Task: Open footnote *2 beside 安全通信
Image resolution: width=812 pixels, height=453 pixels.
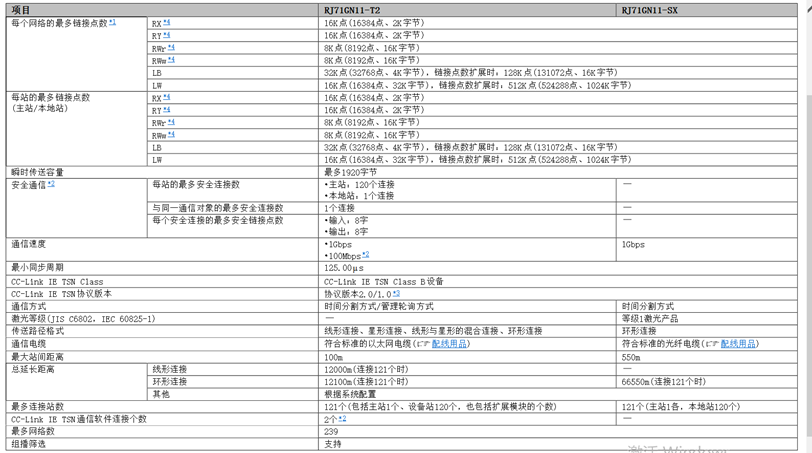Action: [x=51, y=184]
